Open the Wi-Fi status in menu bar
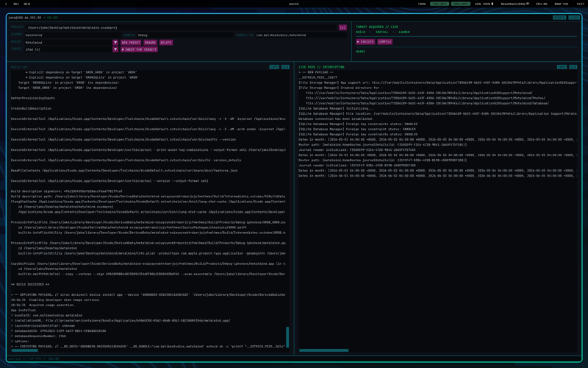The height and width of the screenshot is (368, 588). pyautogui.click(x=515, y=4)
